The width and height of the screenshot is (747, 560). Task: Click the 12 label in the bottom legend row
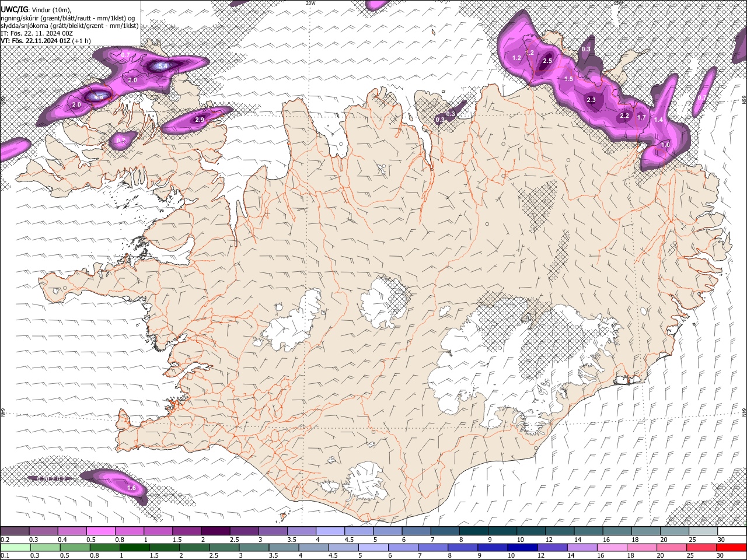pyautogui.click(x=540, y=555)
